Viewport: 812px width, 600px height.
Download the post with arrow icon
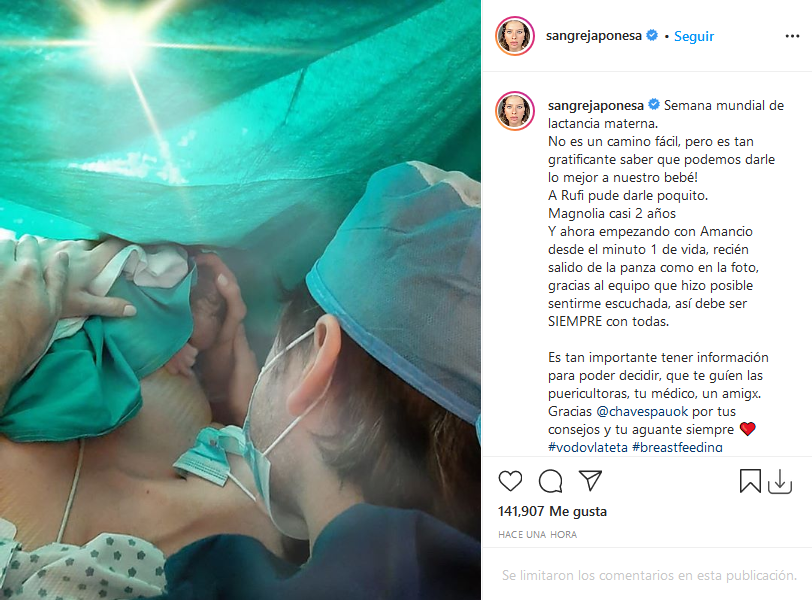[x=780, y=481]
